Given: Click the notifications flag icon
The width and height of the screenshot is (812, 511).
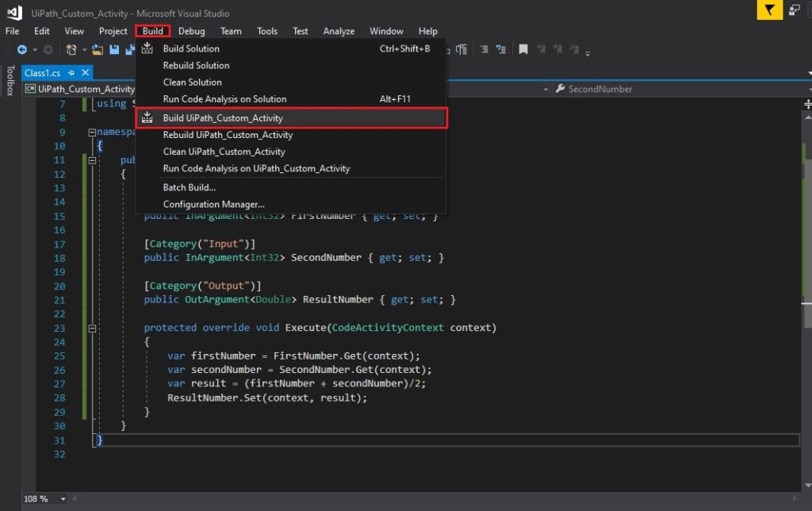Looking at the screenshot, I should pos(769,10).
